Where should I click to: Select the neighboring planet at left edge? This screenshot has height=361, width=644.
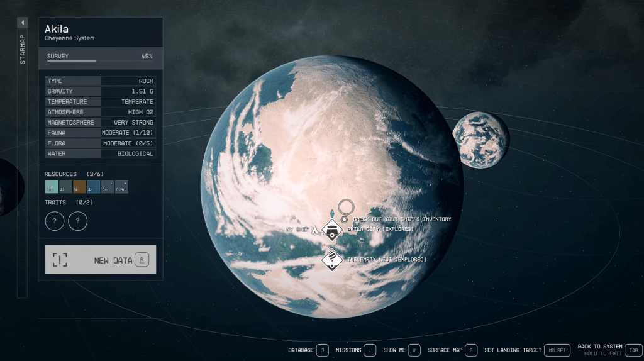pyautogui.click(x=11, y=187)
